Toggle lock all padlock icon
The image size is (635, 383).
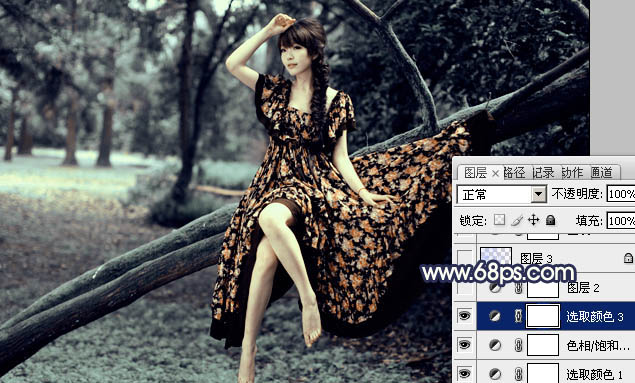point(550,220)
